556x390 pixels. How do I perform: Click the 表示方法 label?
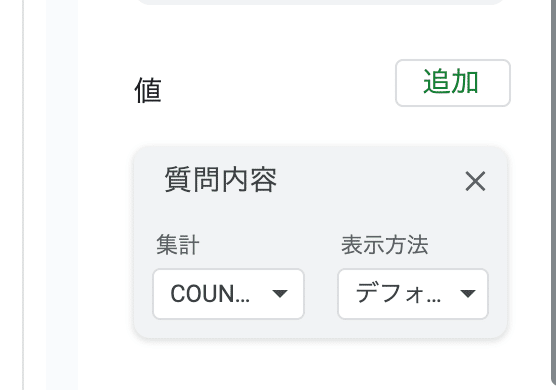click(x=385, y=245)
